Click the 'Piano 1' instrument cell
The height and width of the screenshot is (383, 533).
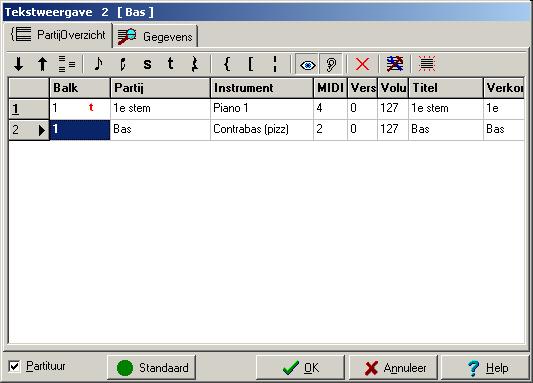coord(262,109)
